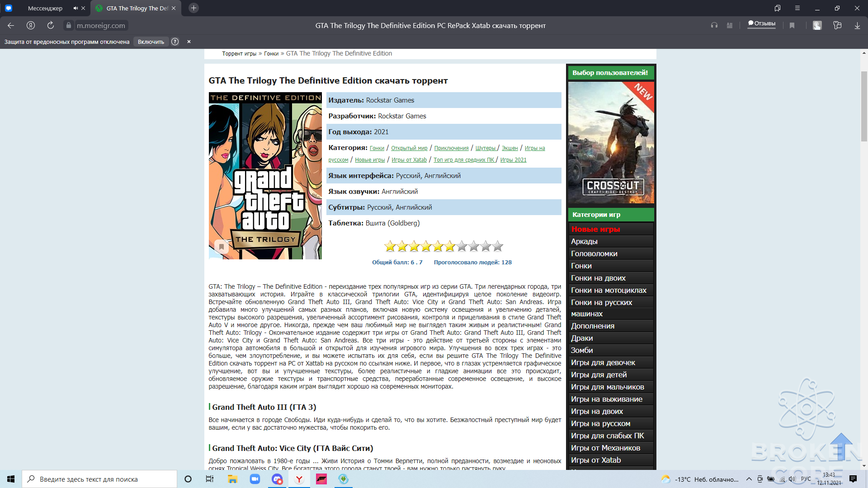The image size is (868, 488).
Task: Click the padlock site security icon
Action: pos(68,25)
